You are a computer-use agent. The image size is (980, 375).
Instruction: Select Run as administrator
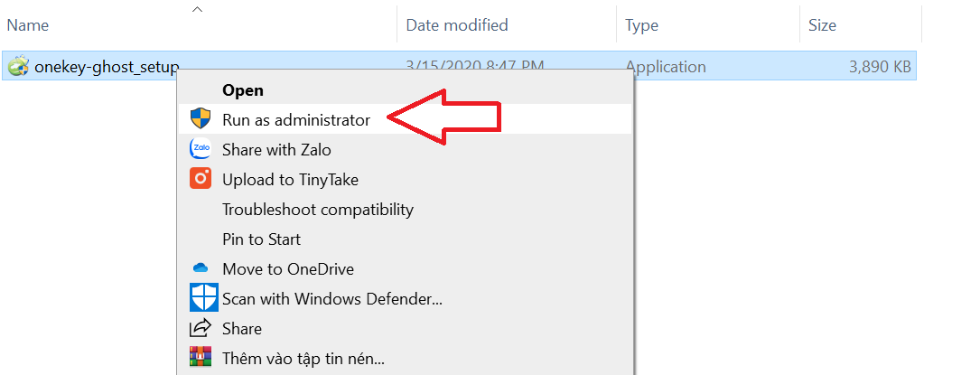point(296,119)
